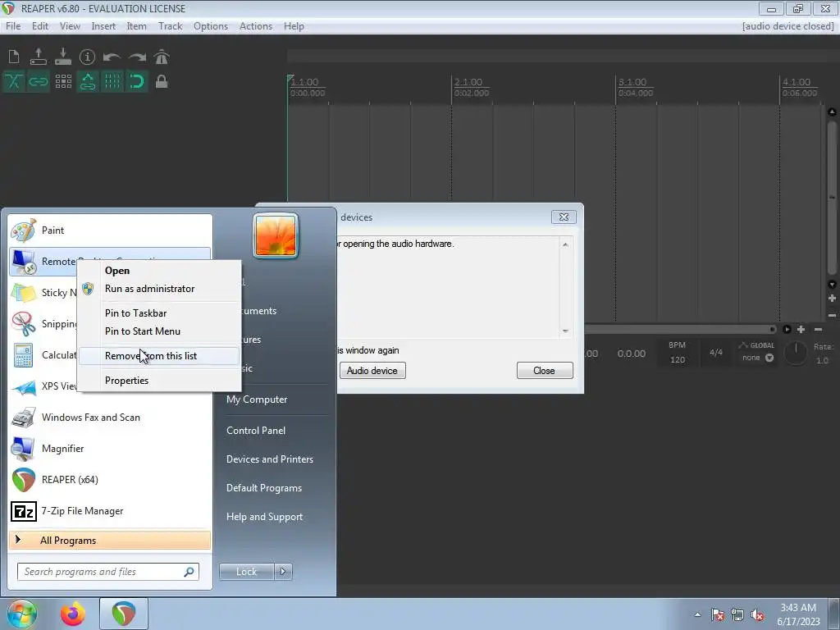840x630 pixels.
Task: Show hidden tray icons arrow
Action: (x=697, y=615)
